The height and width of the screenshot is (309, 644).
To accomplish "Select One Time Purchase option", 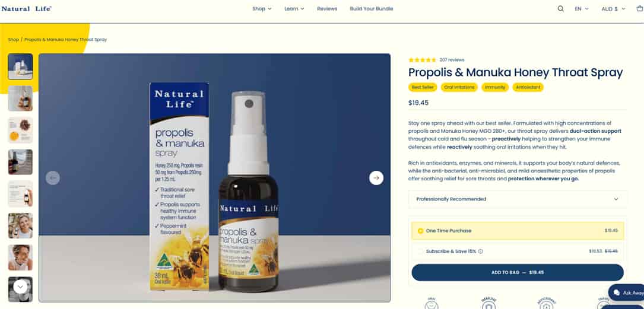I will 518,231.
